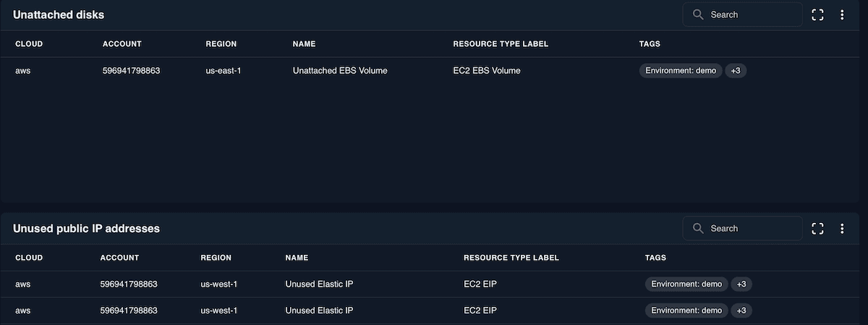Click ACCOUNT header in Unattached disks table
This screenshot has height=325, width=868.
coord(122,44)
